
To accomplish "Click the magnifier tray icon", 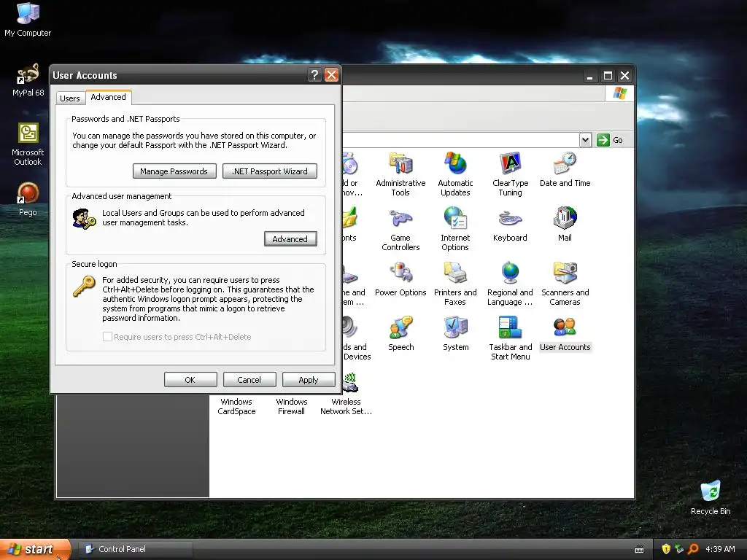I will pos(693,549).
